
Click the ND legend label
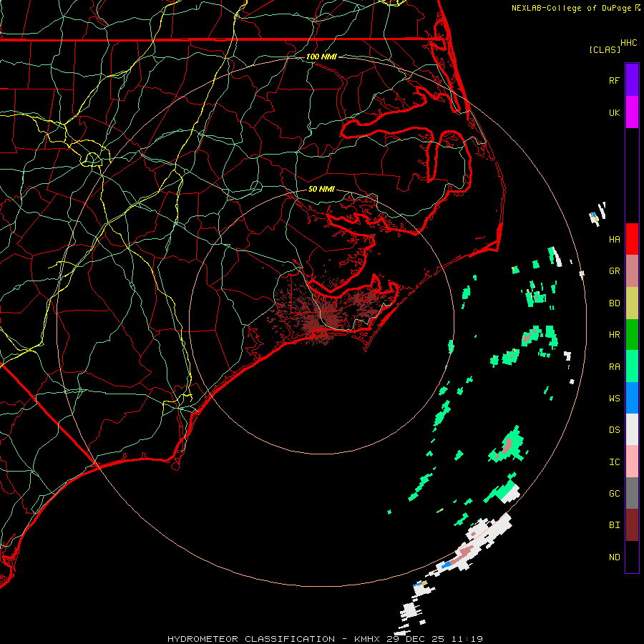[x=614, y=557]
